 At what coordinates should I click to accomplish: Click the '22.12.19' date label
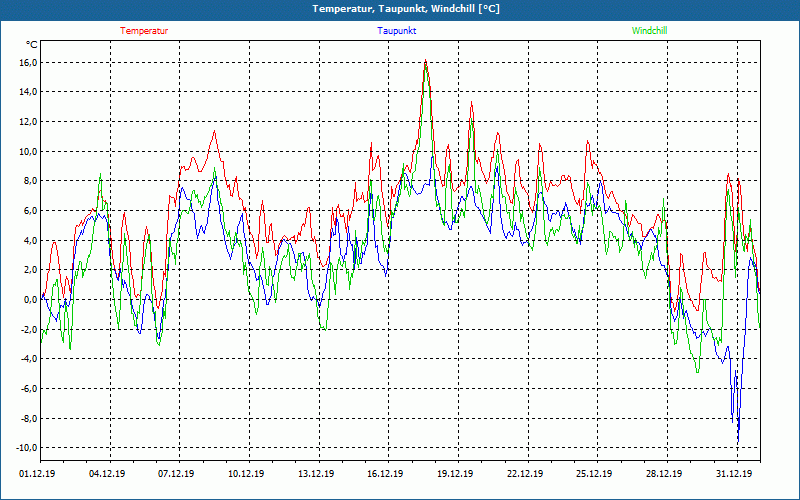pyautogui.click(x=525, y=474)
